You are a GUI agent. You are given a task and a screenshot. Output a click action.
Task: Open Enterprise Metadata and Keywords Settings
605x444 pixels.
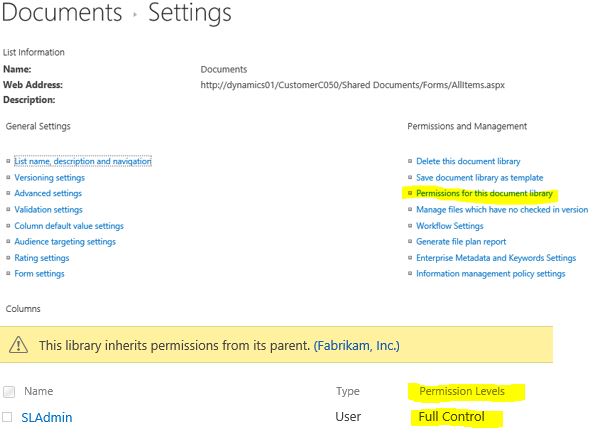[x=496, y=258]
